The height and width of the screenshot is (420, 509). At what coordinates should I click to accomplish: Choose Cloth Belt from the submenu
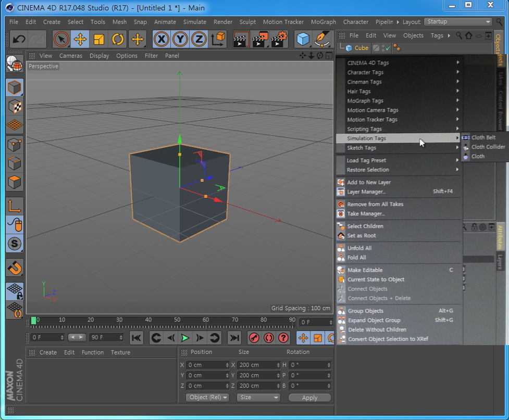click(485, 137)
